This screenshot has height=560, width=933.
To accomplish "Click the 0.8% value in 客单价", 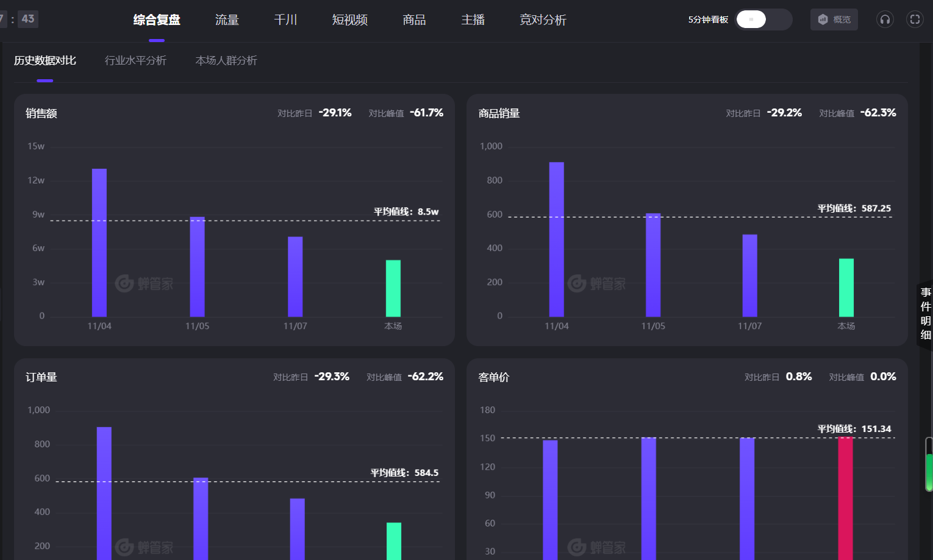I will pos(799,377).
